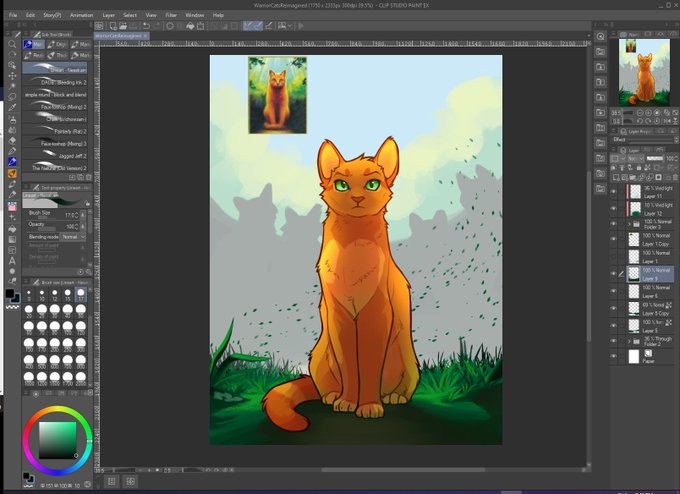Select the Real sub tool group
The width and height of the screenshot is (680, 494).
[x=34, y=56]
